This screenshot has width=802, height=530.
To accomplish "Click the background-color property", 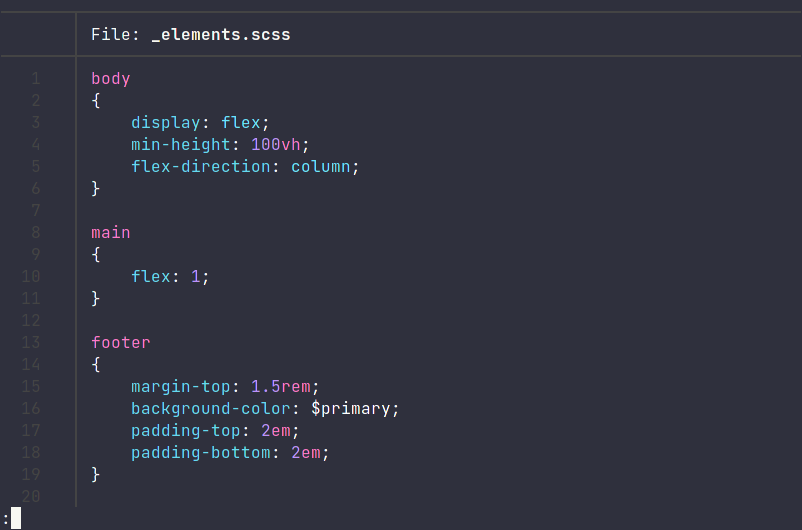I will [210, 409].
